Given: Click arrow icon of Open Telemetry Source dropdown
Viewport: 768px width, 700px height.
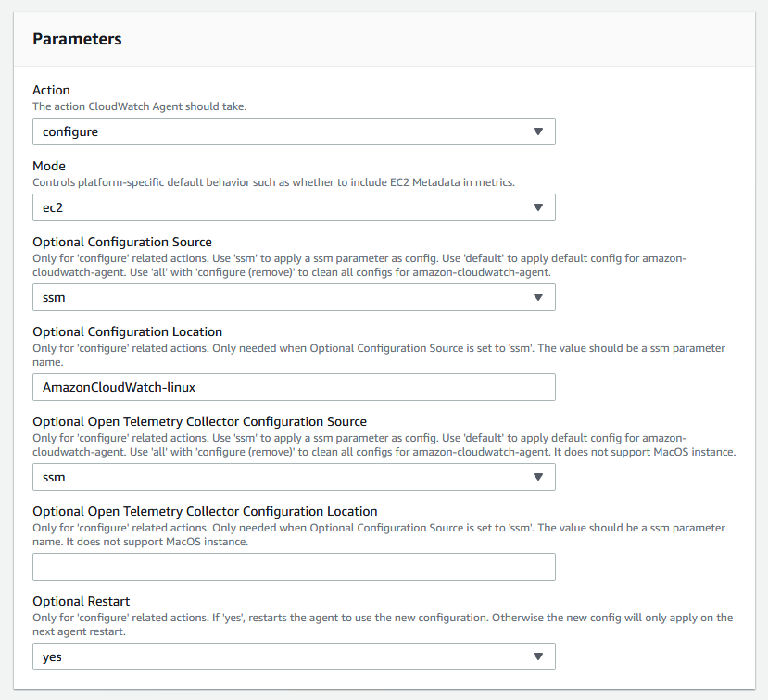Looking at the screenshot, I should coord(538,477).
